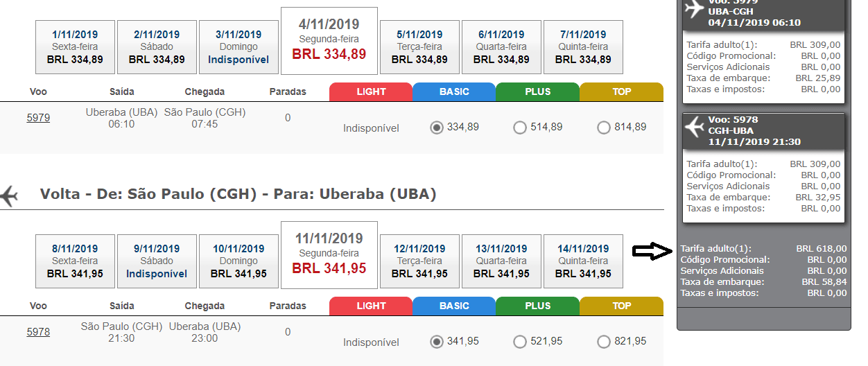Open flight number 5978 details link

coord(38,332)
